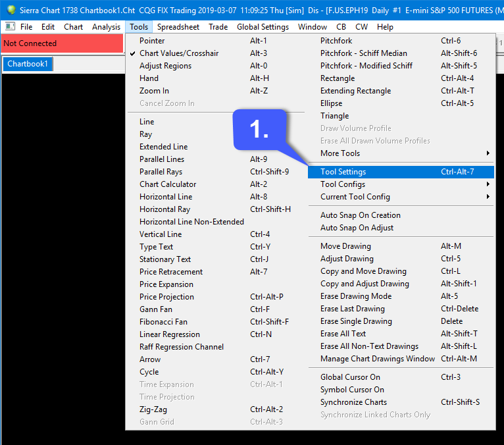Expand the Current Tool Config submenu
This screenshot has height=445, width=504.
pos(401,197)
